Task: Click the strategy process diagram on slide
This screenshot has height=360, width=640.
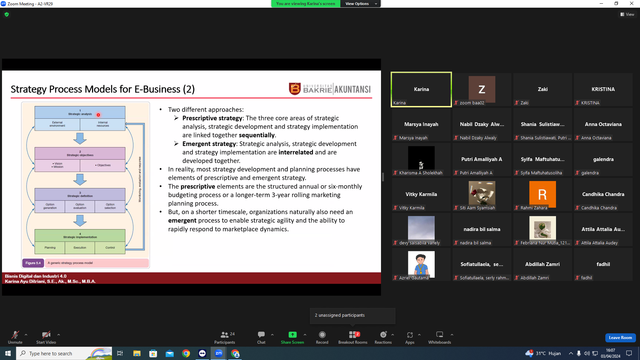Action: click(x=86, y=185)
